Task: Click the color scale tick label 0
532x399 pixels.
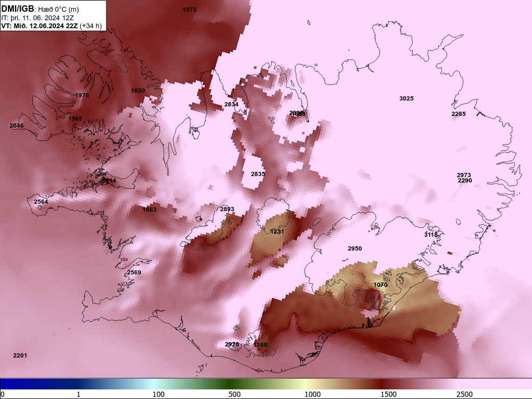Action: coord(3,394)
